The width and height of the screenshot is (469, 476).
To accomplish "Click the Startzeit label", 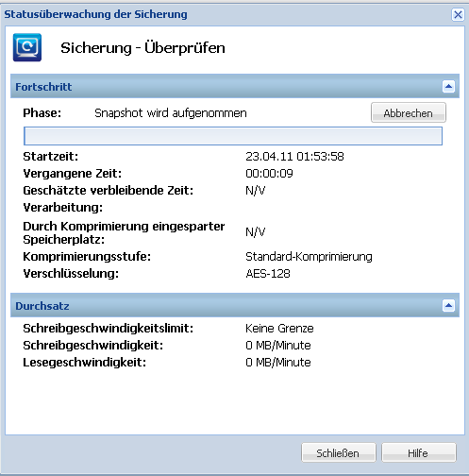I will coord(51,157).
